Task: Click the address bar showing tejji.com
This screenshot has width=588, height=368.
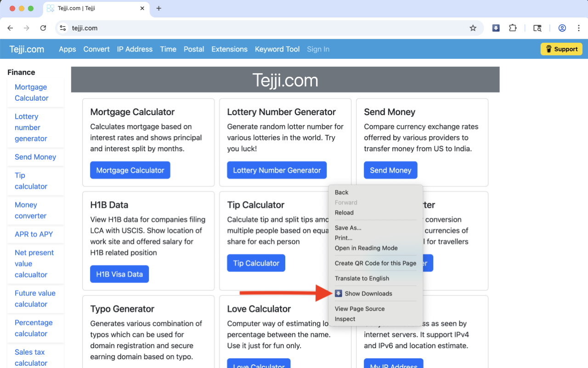Action: coord(269,28)
